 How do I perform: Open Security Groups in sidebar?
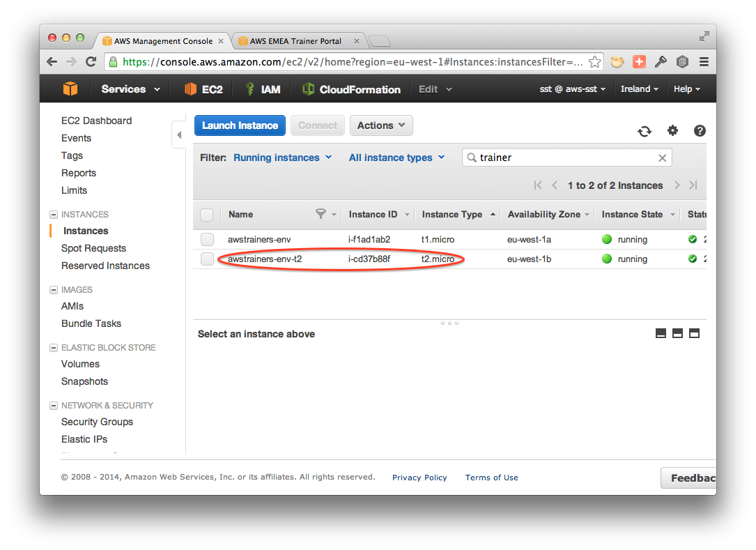point(97,422)
